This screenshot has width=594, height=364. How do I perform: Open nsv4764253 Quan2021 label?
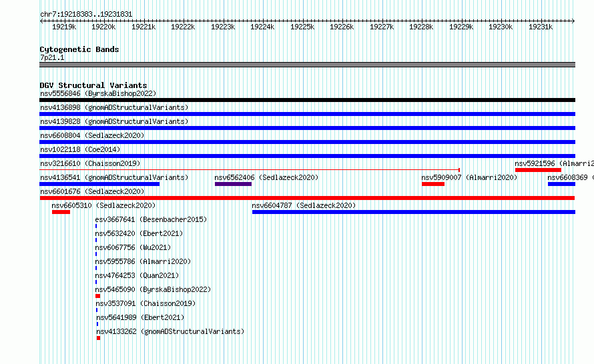(x=137, y=275)
